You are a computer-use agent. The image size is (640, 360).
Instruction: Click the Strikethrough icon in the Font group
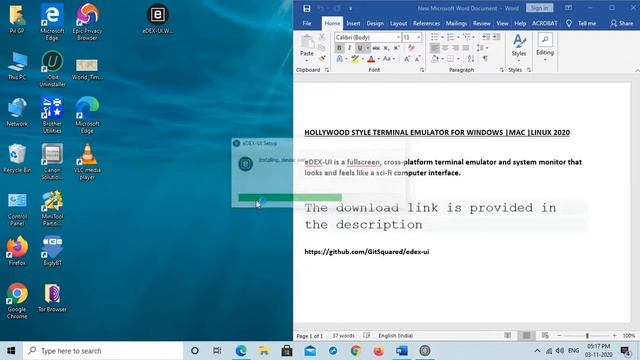pos(376,48)
